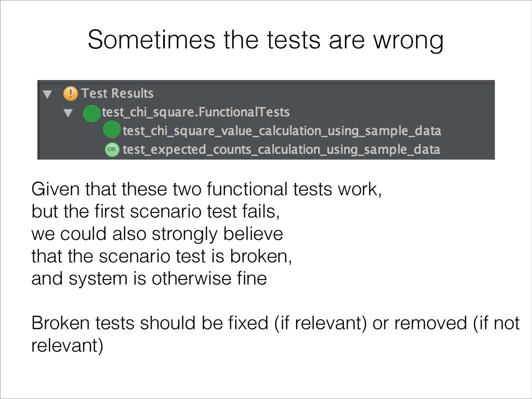Click the green circle next to test_chi_square.FunctionalTests
Image resolution: width=532 pixels, height=399 pixels.
pyautogui.click(x=92, y=113)
